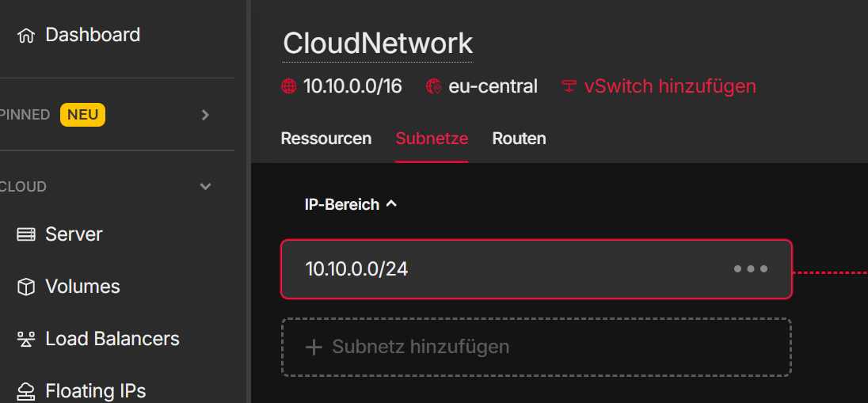This screenshot has height=403, width=868.
Task: Switch to the Ressourcen tab
Action: (x=326, y=139)
